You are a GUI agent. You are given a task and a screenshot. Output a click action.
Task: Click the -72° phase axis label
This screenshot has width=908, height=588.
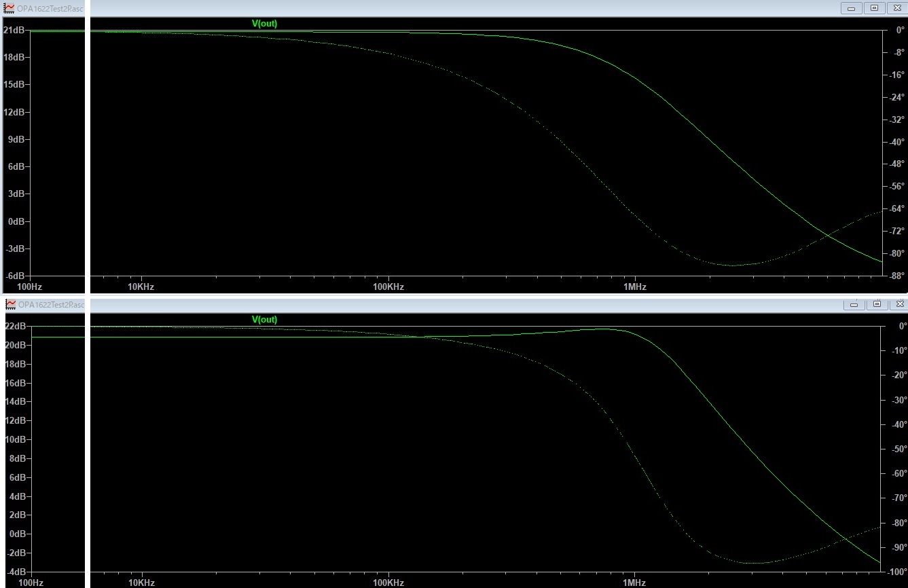(x=896, y=231)
